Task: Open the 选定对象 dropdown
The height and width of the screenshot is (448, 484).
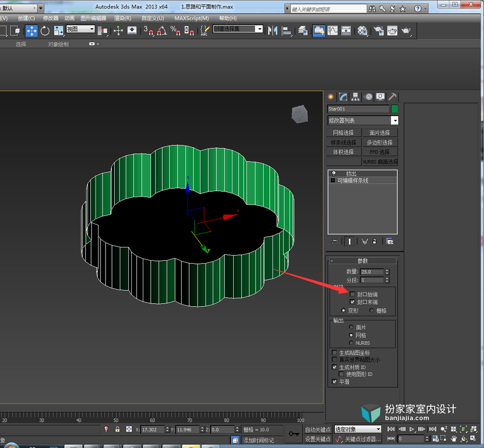Action: 358,429
